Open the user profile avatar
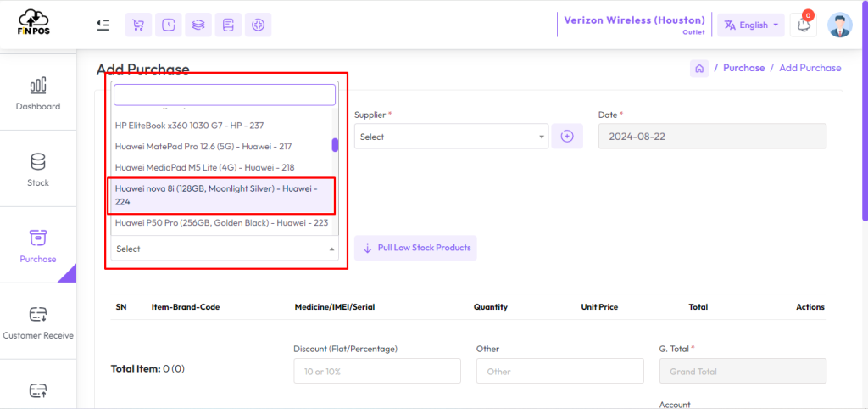The image size is (868, 409). (x=840, y=25)
